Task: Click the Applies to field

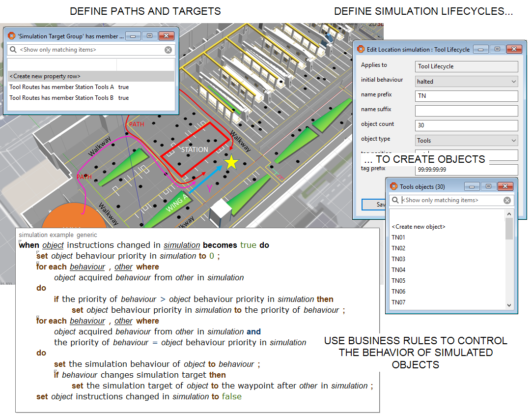Action: (467, 66)
